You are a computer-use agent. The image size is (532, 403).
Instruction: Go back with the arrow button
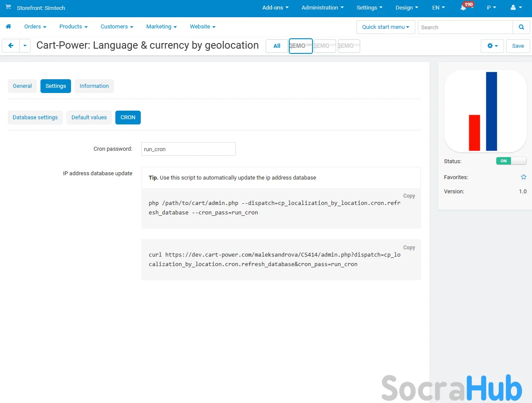pyautogui.click(x=11, y=46)
